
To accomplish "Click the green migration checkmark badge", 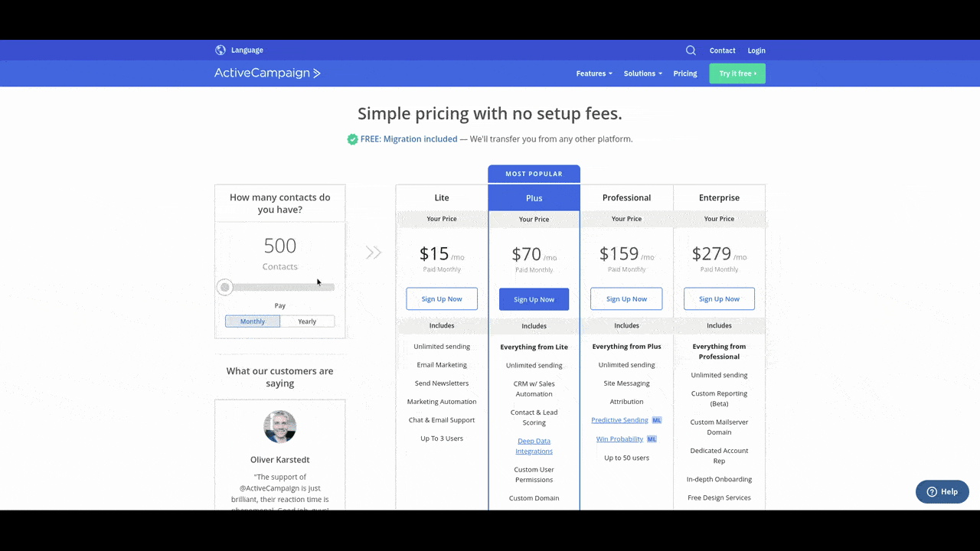I will 352,139.
